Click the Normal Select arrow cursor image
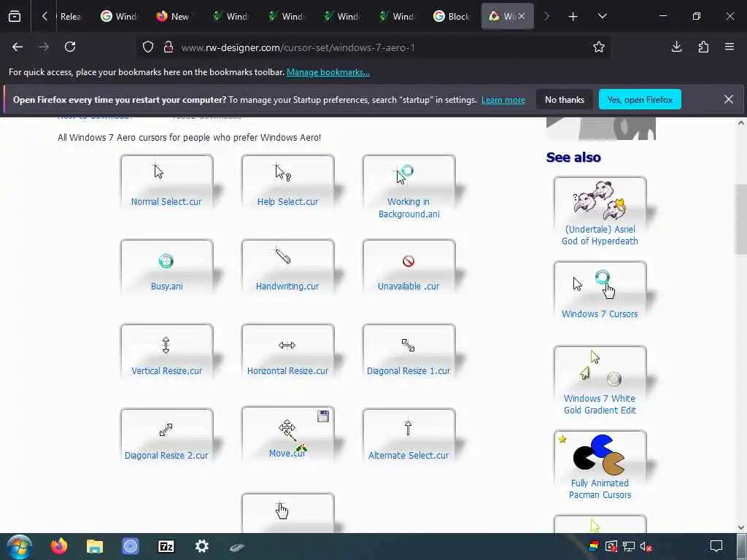This screenshot has height=560, width=747. click(x=158, y=171)
